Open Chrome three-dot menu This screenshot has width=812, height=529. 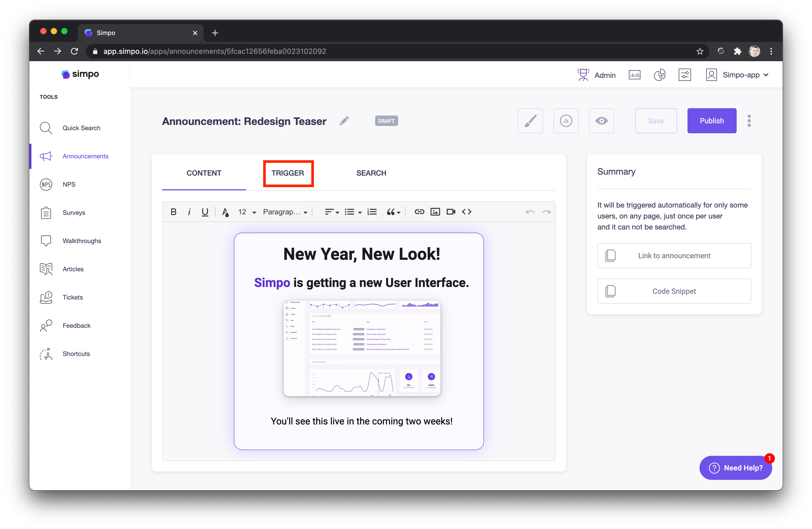(x=771, y=51)
